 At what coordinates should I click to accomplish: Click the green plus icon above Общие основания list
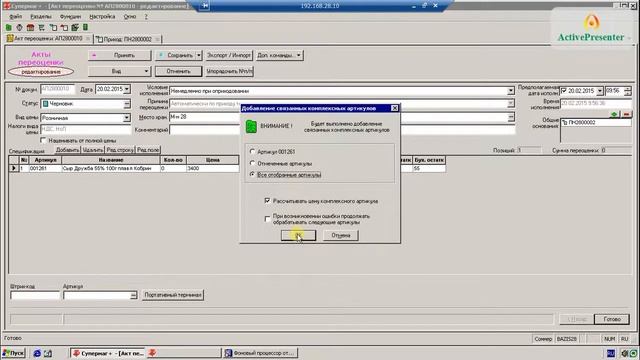(x=614, y=114)
